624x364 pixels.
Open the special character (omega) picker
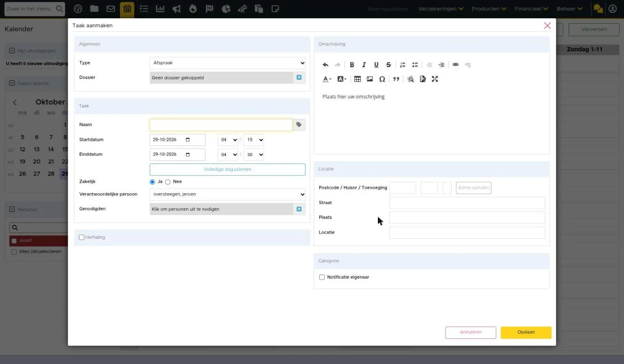click(x=382, y=79)
